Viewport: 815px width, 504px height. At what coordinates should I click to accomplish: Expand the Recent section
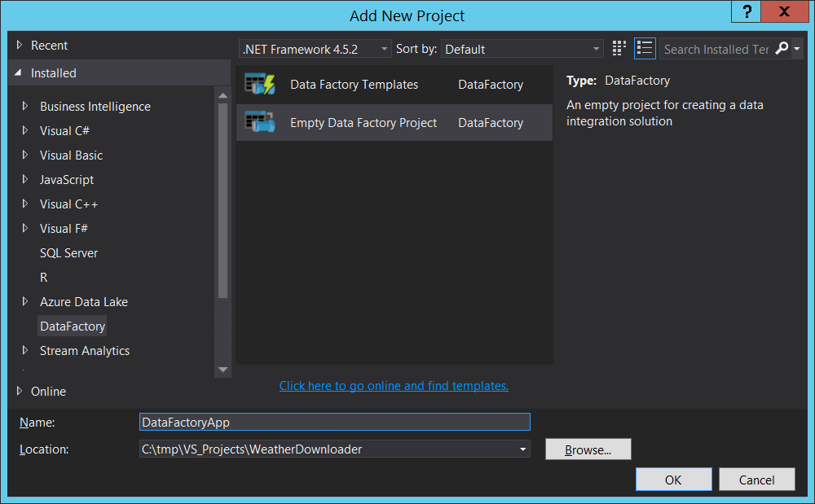click(x=20, y=45)
